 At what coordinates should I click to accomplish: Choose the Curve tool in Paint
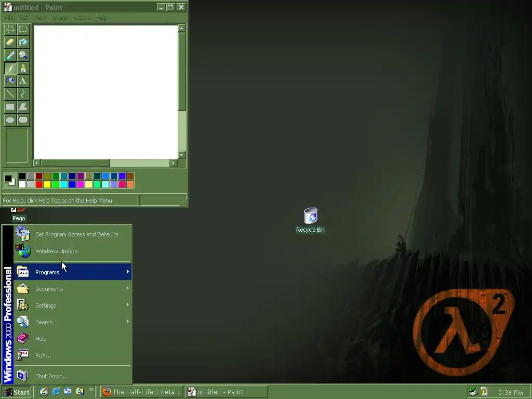tap(23, 94)
